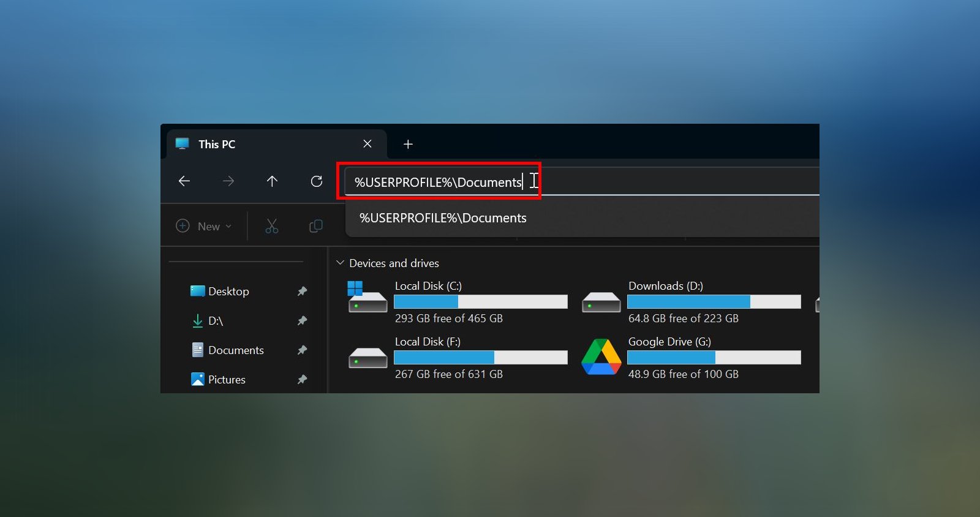
Task: Select the Downloads (D:) drive icon
Action: (x=601, y=302)
